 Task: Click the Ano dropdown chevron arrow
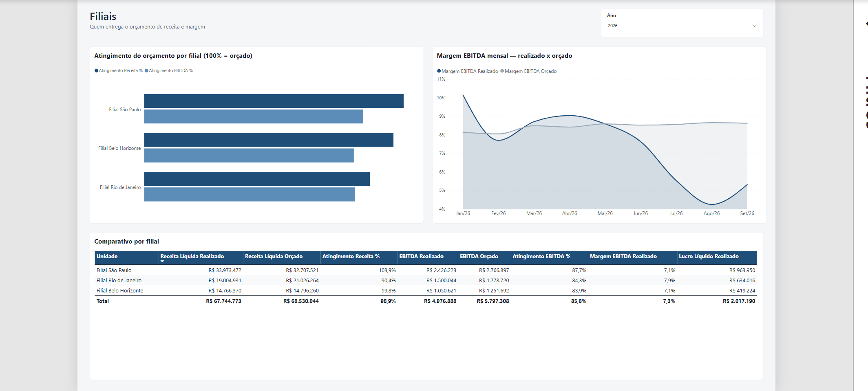tap(754, 26)
